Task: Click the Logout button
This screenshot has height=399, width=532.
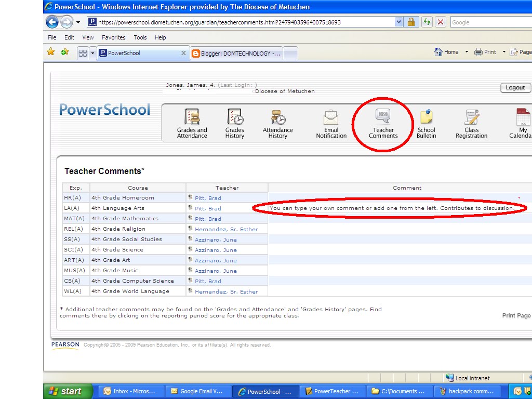Action: click(x=515, y=87)
